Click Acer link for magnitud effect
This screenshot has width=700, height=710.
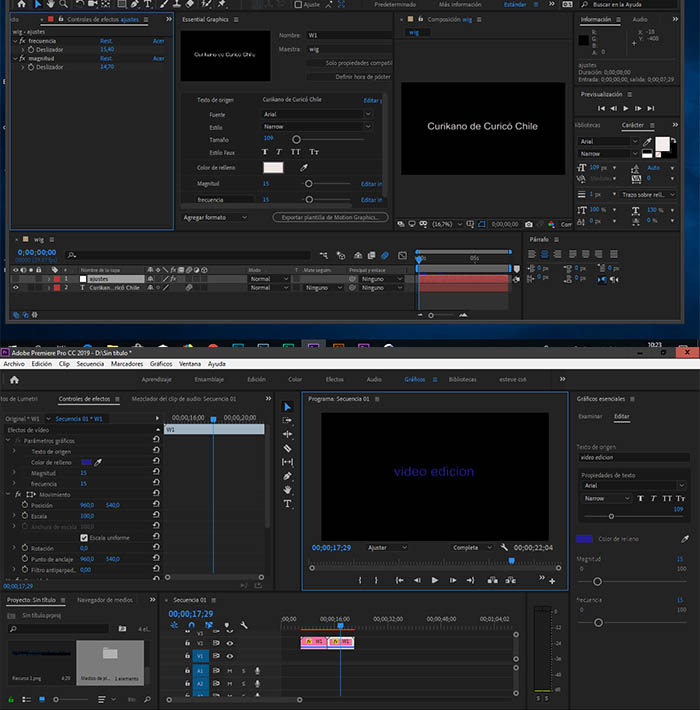[x=158, y=58]
